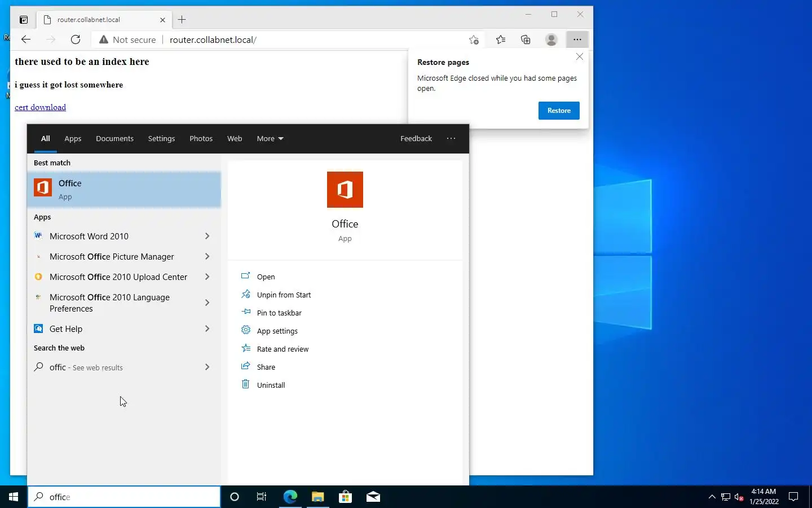The height and width of the screenshot is (508, 812).
Task: Open search panel options ellipsis
Action: (x=451, y=138)
